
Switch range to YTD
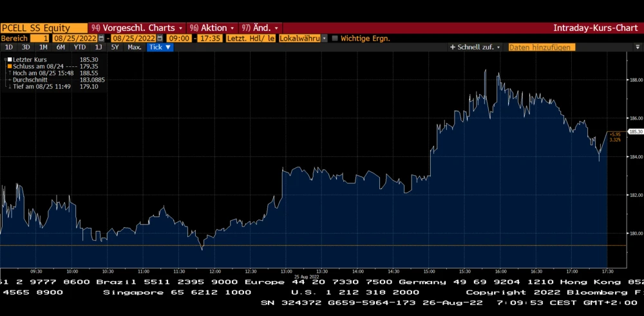79,47
